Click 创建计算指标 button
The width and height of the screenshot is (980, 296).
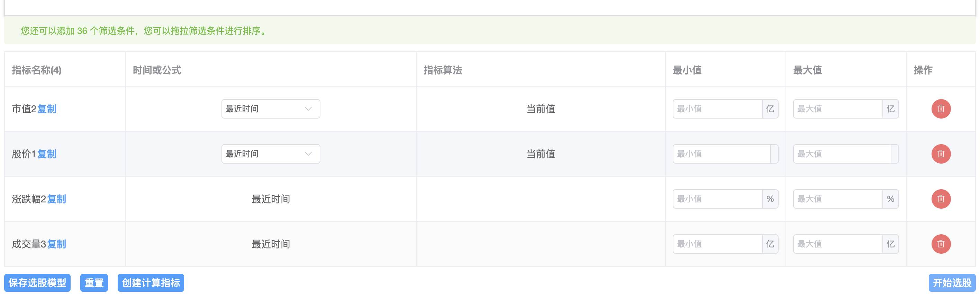coord(151,283)
